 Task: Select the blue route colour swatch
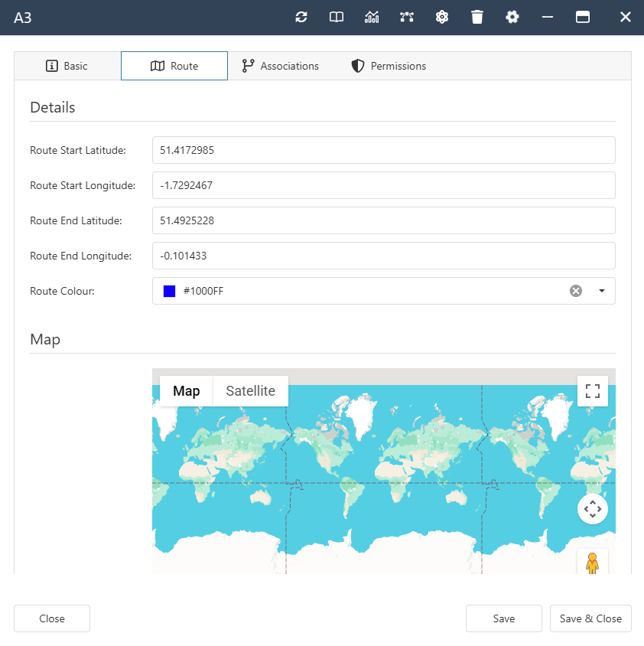pyautogui.click(x=168, y=291)
